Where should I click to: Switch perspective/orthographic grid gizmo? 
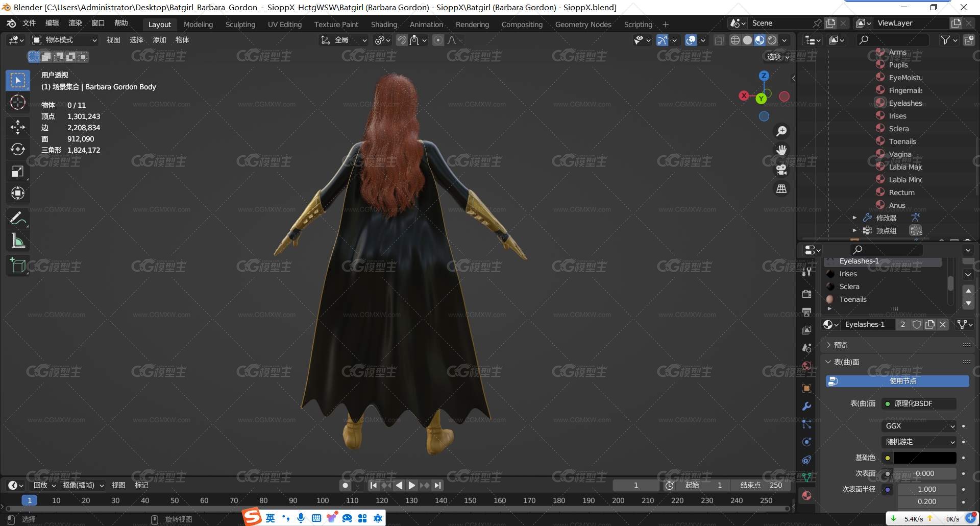[781, 189]
